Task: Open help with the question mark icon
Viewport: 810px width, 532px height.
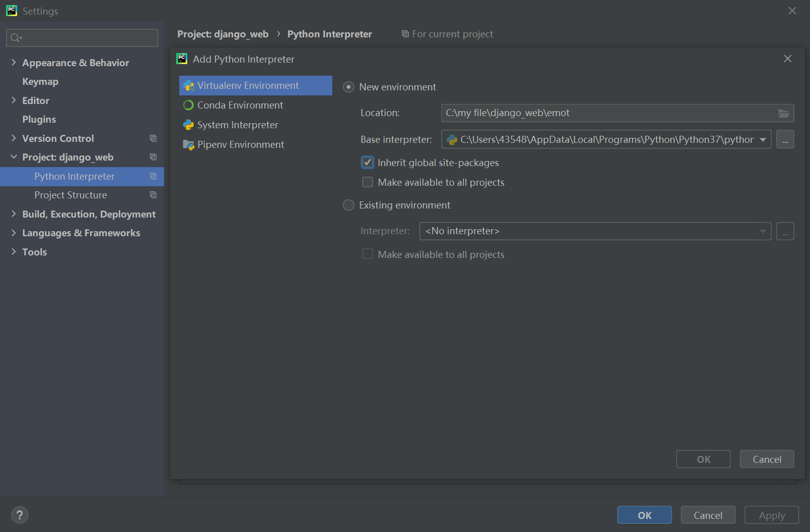Action: (20, 515)
